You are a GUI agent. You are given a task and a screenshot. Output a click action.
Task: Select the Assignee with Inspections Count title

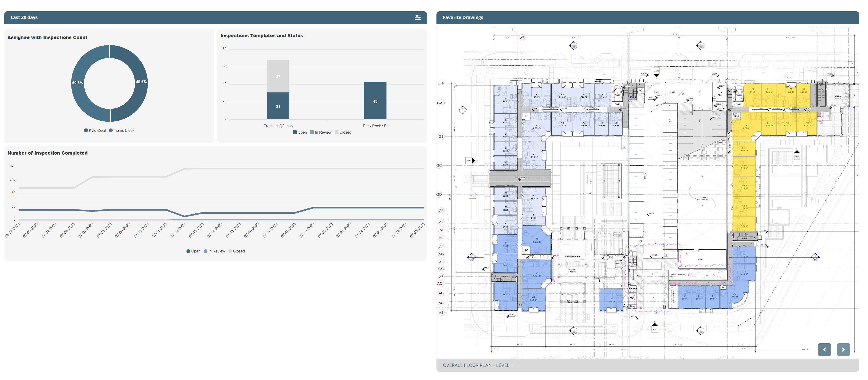47,37
